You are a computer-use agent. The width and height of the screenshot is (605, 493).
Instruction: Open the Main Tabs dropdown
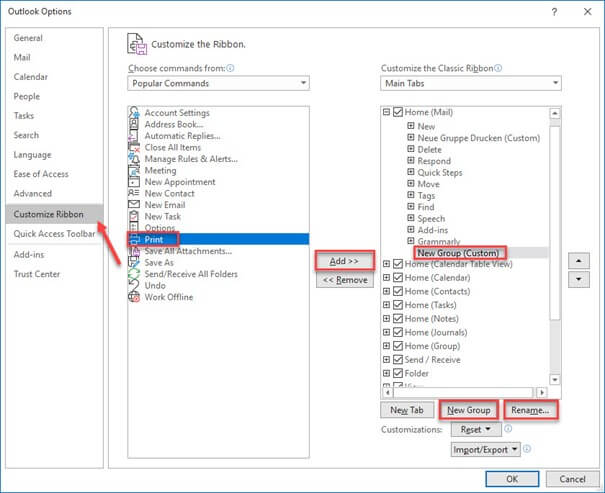[471, 83]
